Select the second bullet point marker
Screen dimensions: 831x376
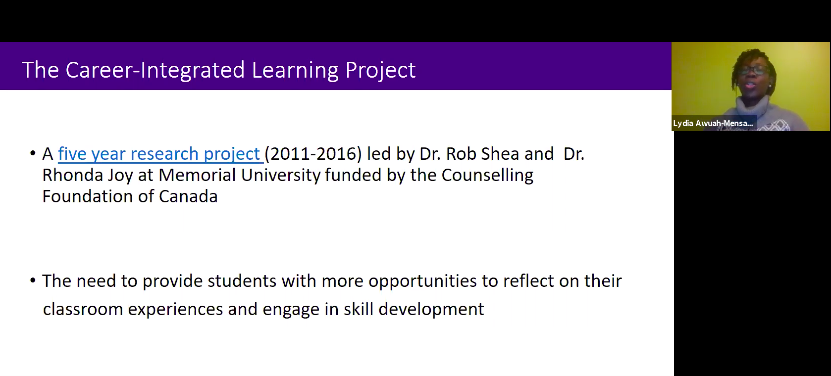click(33, 281)
